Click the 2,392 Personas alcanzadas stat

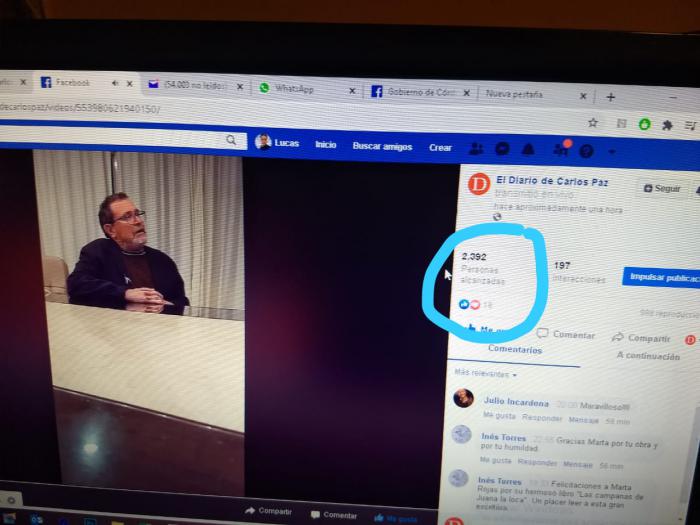tap(482, 269)
